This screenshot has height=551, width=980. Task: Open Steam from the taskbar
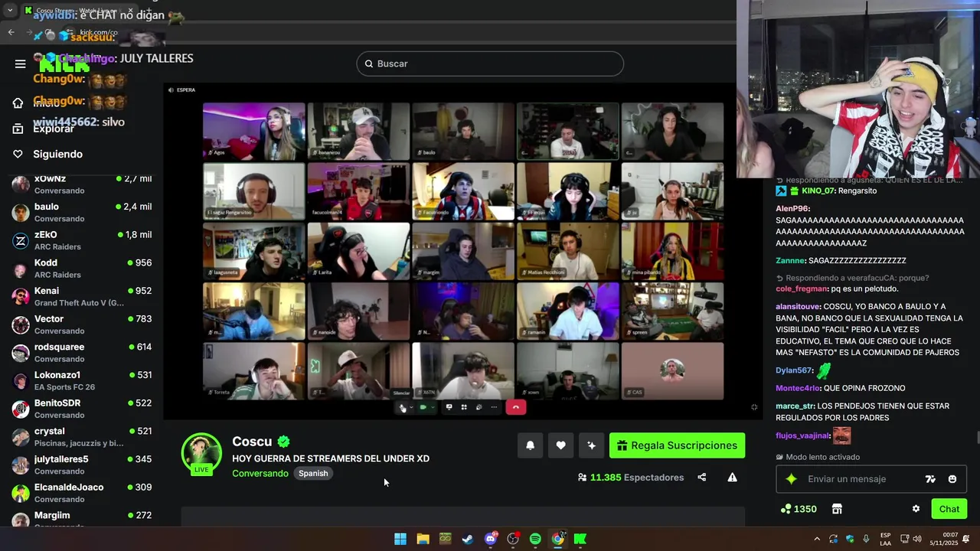click(x=468, y=539)
